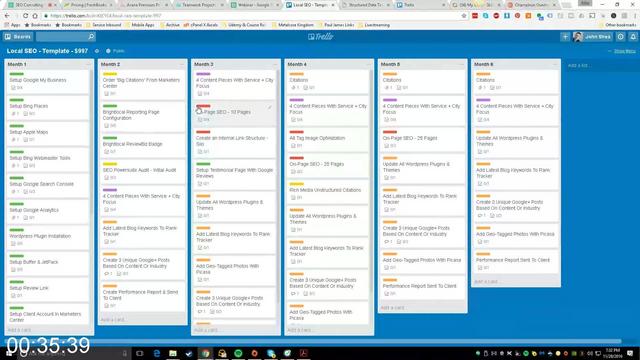Open the Month 6 list actions menu
The height and width of the screenshot is (360, 640).
click(x=555, y=64)
